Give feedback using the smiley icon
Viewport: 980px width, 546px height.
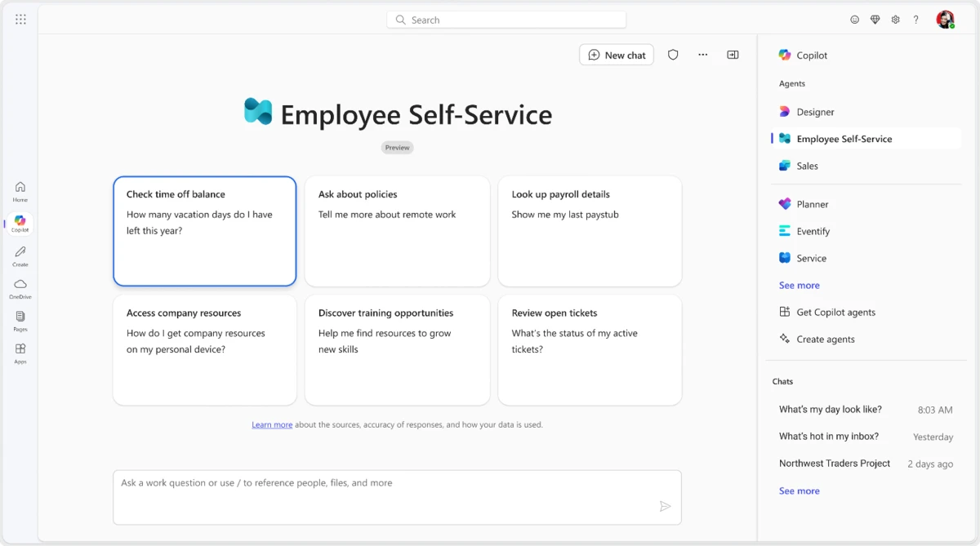tap(854, 19)
